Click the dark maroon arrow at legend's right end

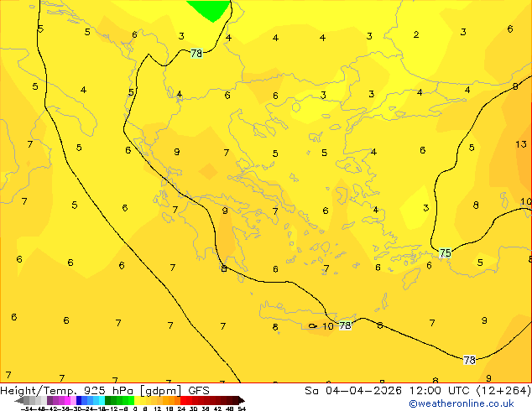tap(241, 400)
